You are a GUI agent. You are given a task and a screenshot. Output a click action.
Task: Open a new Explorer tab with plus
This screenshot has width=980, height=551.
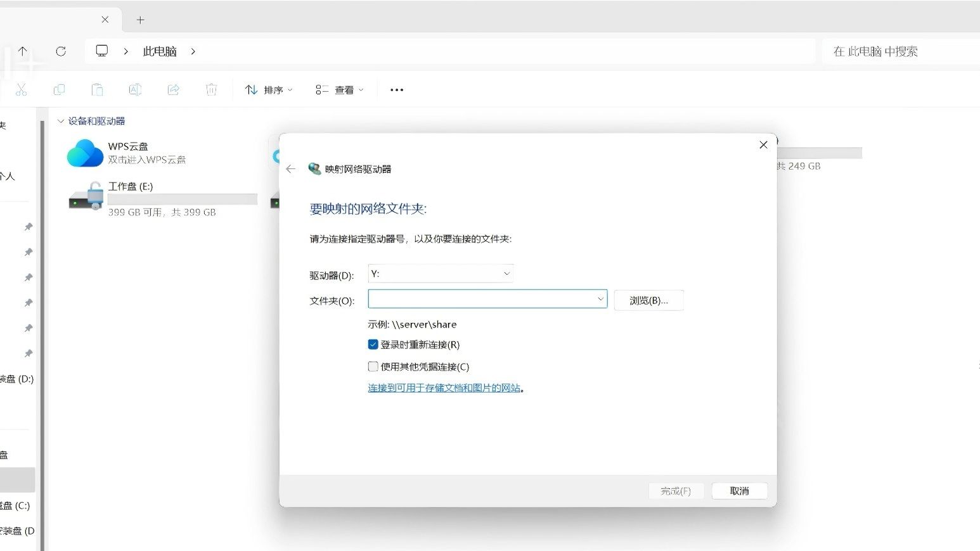pyautogui.click(x=140, y=20)
